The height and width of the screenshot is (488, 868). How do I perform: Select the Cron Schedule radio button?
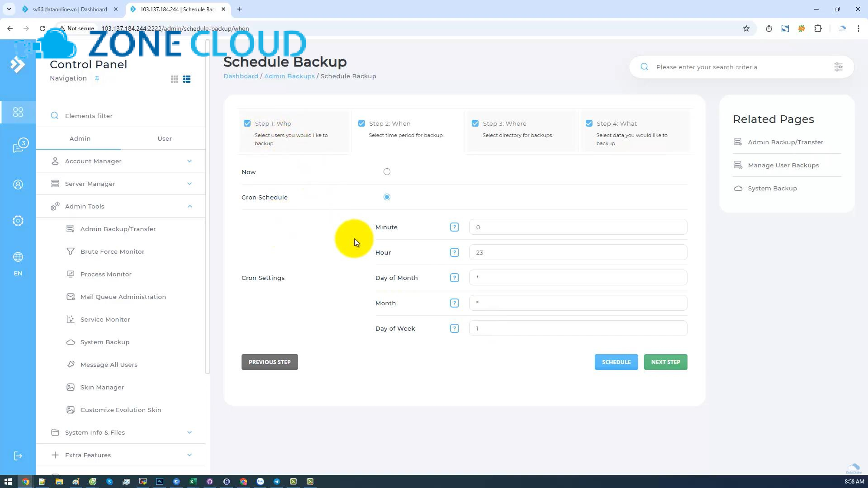(387, 197)
